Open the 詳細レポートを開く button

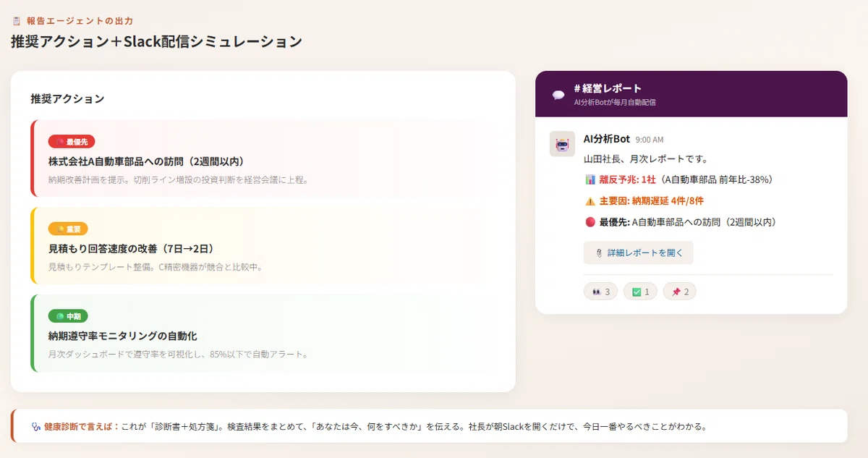pos(639,253)
